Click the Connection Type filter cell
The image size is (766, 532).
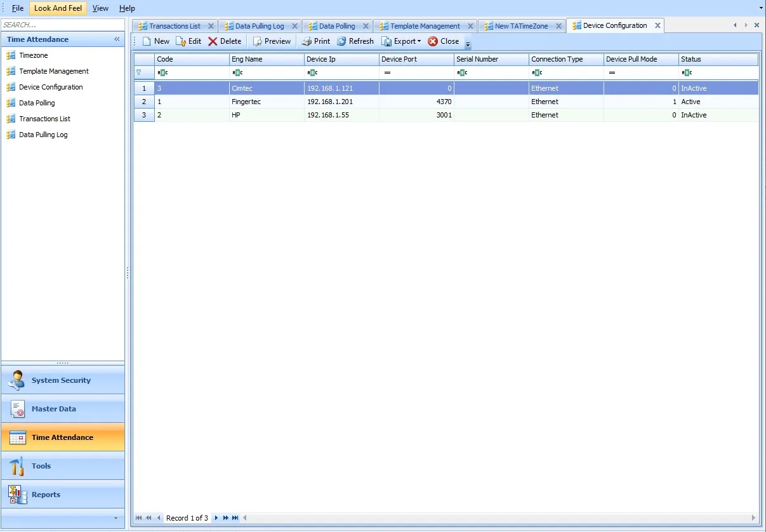coord(566,72)
